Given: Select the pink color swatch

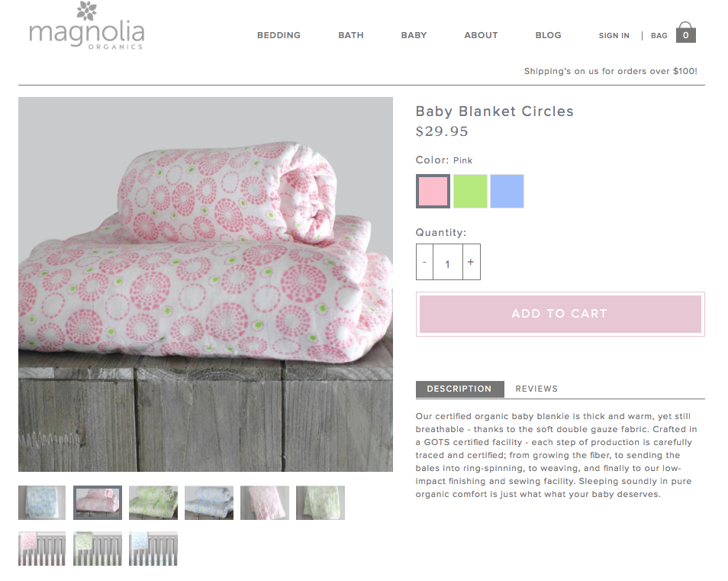Looking at the screenshot, I should tap(433, 191).
